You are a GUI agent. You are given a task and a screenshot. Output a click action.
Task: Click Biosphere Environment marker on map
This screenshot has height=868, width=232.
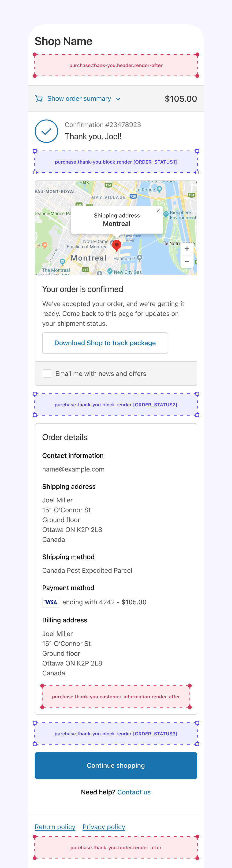pos(166,214)
